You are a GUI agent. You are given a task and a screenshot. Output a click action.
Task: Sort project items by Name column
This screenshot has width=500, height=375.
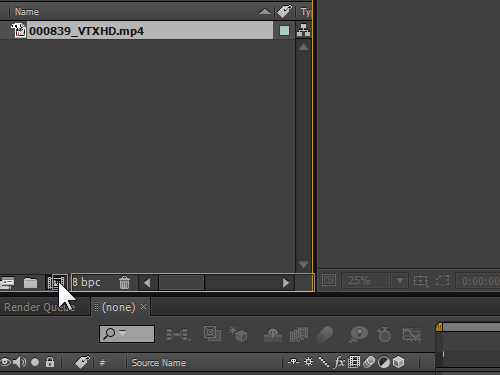(27, 12)
